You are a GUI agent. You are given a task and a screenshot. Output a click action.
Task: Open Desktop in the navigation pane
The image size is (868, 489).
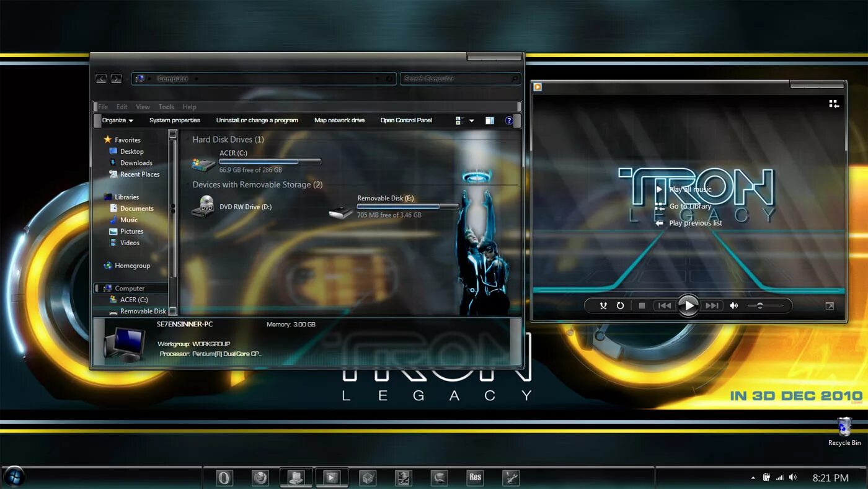coord(126,151)
